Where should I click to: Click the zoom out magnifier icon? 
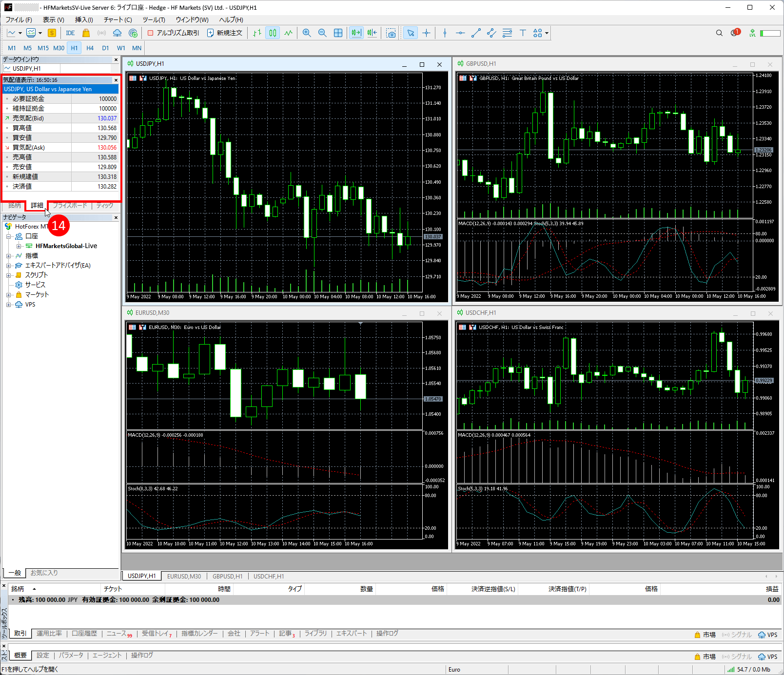click(x=322, y=33)
